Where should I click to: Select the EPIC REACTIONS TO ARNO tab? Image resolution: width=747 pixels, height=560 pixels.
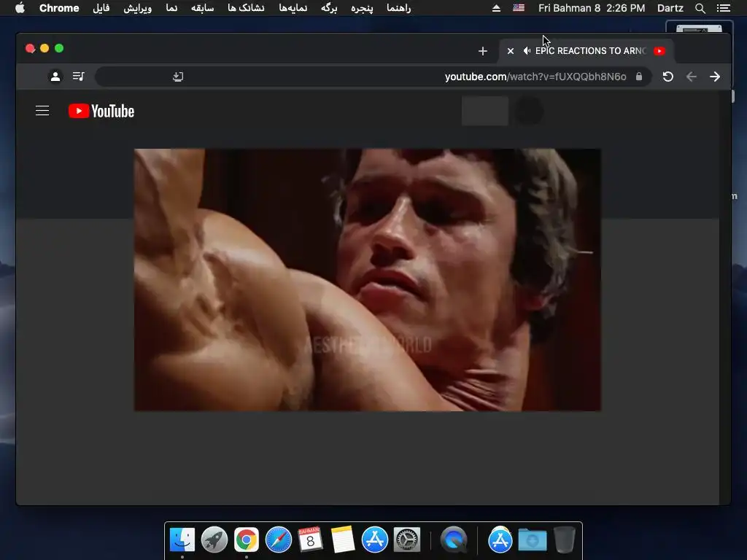tap(587, 51)
